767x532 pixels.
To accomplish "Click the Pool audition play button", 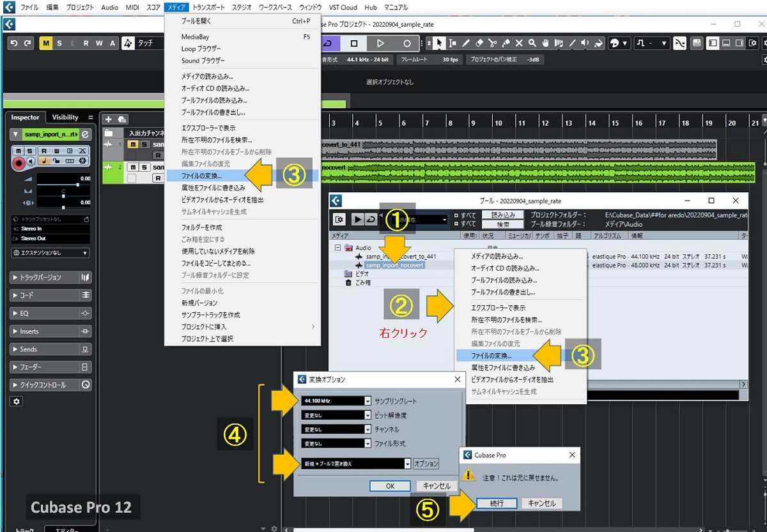I will click(357, 219).
